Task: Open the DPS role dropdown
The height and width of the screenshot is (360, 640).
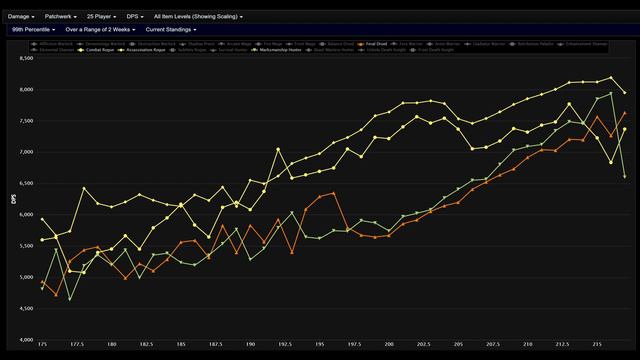Action: tap(135, 17)
